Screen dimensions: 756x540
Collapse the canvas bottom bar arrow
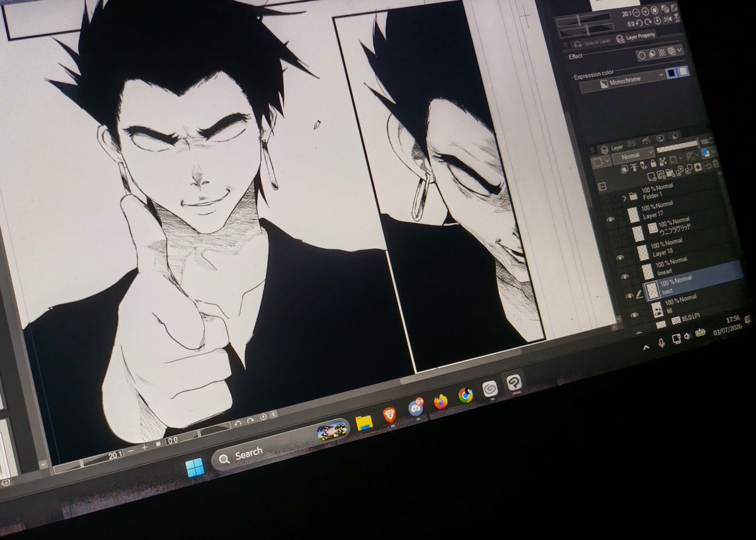(273, 414)
